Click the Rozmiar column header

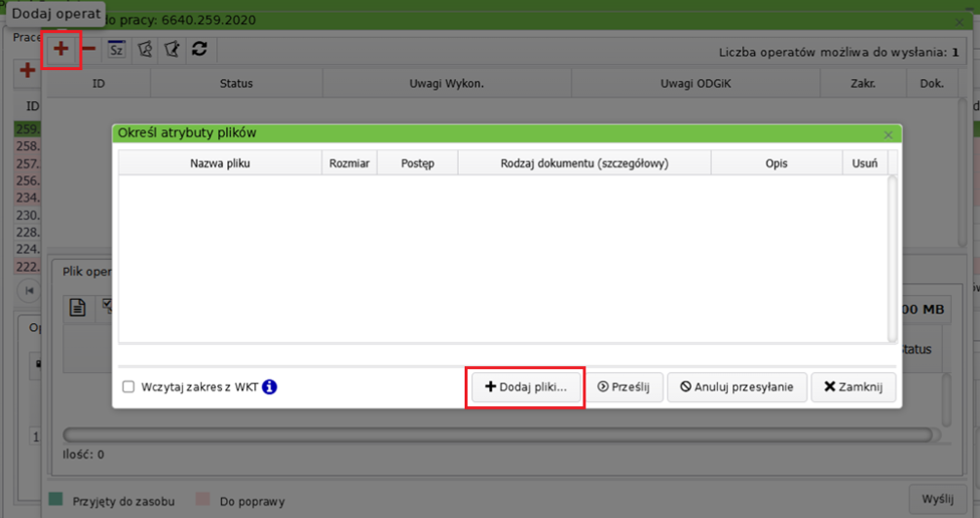click(349, 164)
